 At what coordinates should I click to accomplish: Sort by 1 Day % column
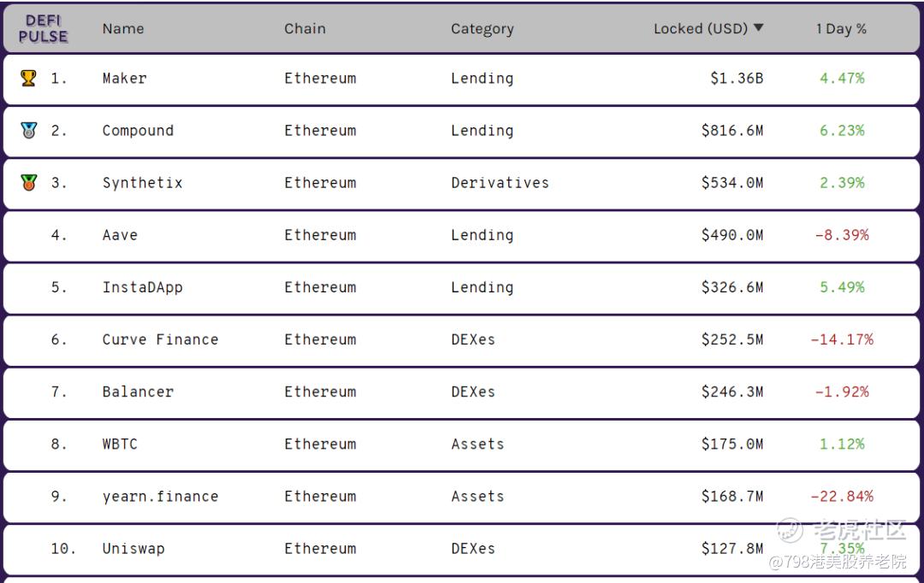tap(840, 29)
